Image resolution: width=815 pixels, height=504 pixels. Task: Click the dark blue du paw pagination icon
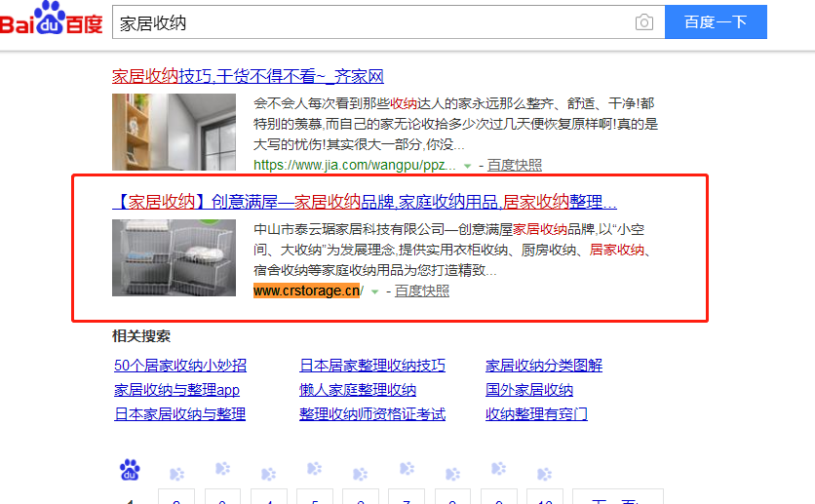130,470
